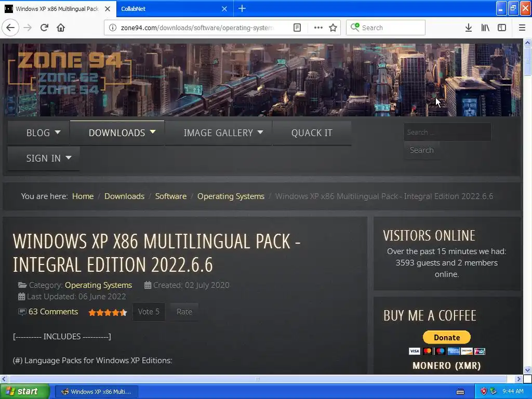Click the site Search button
The width and height of the screenshot is (532, 399).
[421, 150]
